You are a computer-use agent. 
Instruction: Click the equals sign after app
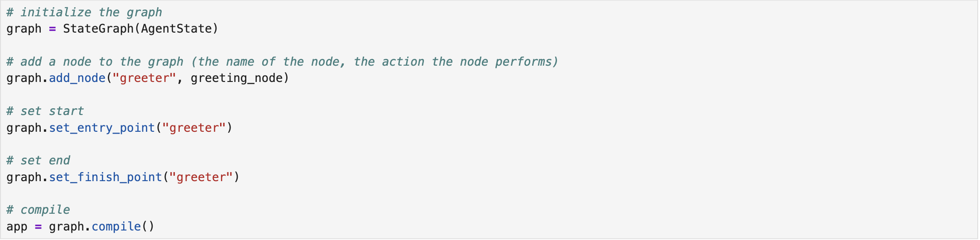(38, 226)
